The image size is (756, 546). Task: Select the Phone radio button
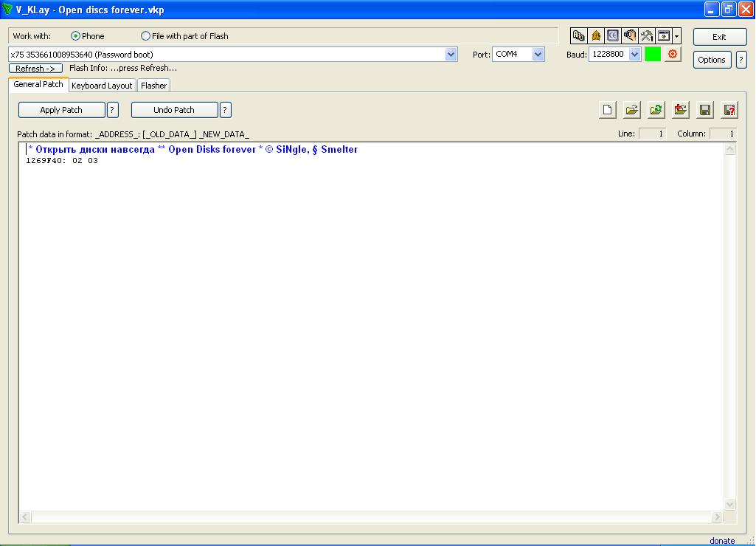pyautogui.click(x=75, y=36)
